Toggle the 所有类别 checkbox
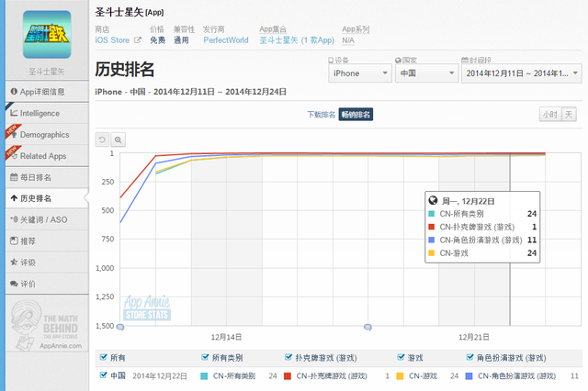This screenshot has width=588, height=391. [205, 357]
